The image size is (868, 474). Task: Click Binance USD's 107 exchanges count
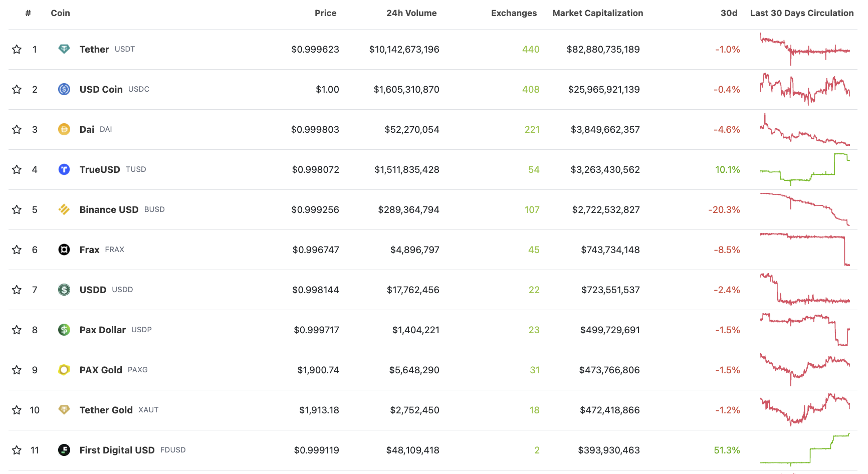click(532, 209)
